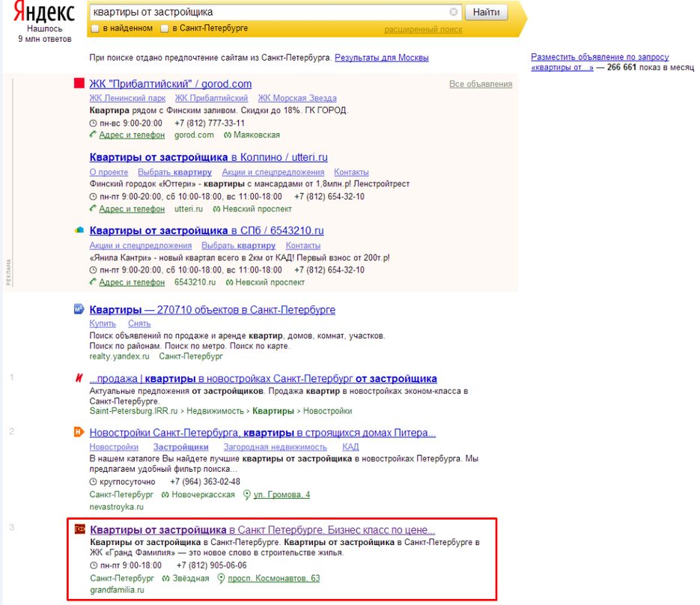Open the 'КАД' sitelink
The image size is (700, 605).
click(x=350, y=447)
